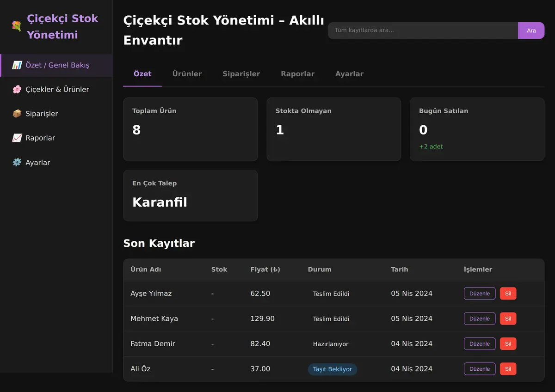Viewport: 555px width, 392px height.
Task: Click the Taşıt Bekliyor status badge
Action: [x=333, y=369]
